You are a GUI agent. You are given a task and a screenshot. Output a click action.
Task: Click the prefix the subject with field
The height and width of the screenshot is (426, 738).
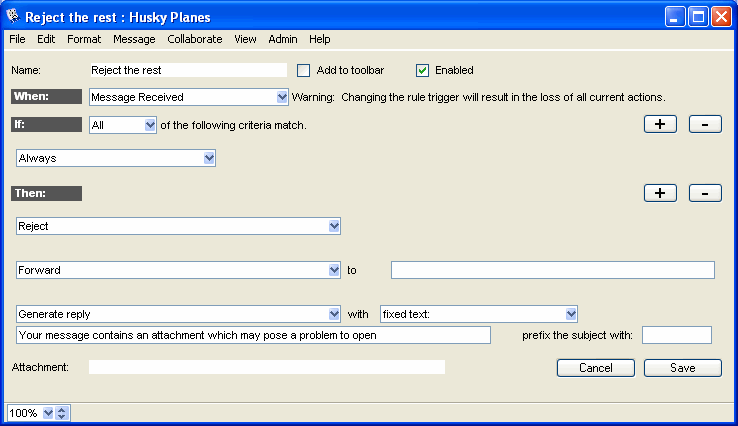pos(676,335)
